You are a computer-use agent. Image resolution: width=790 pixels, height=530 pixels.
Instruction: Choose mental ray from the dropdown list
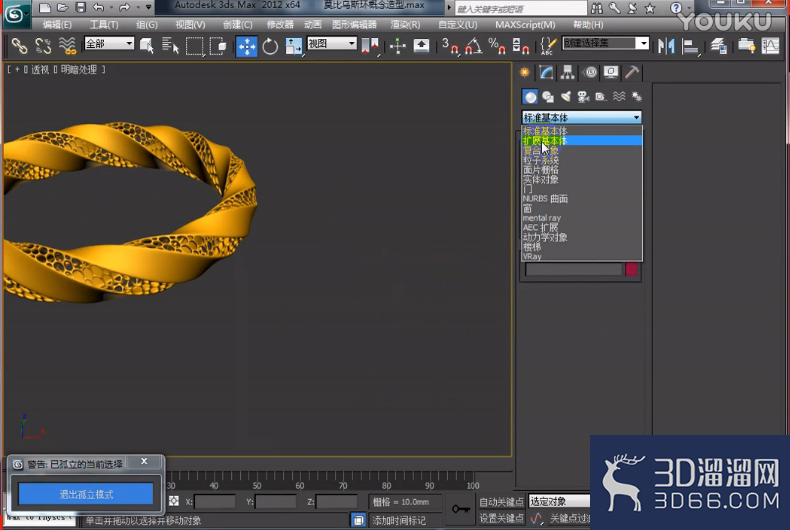pos(582,218)
